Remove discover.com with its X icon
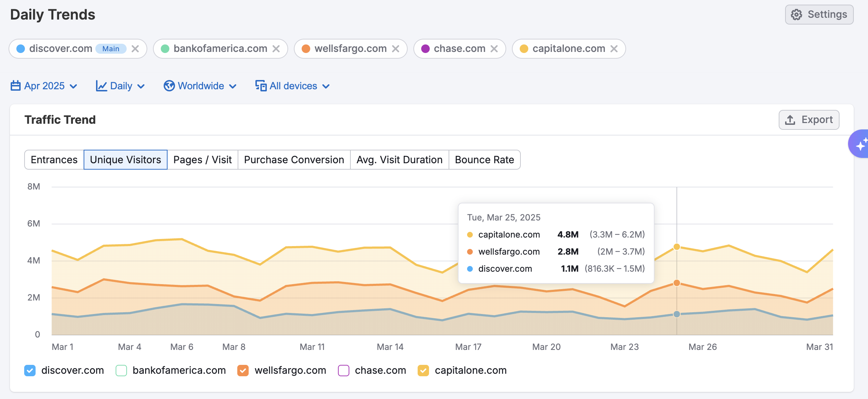Viewport: 868px width, 399px height. pyautogui.click(x=135, y=49)
